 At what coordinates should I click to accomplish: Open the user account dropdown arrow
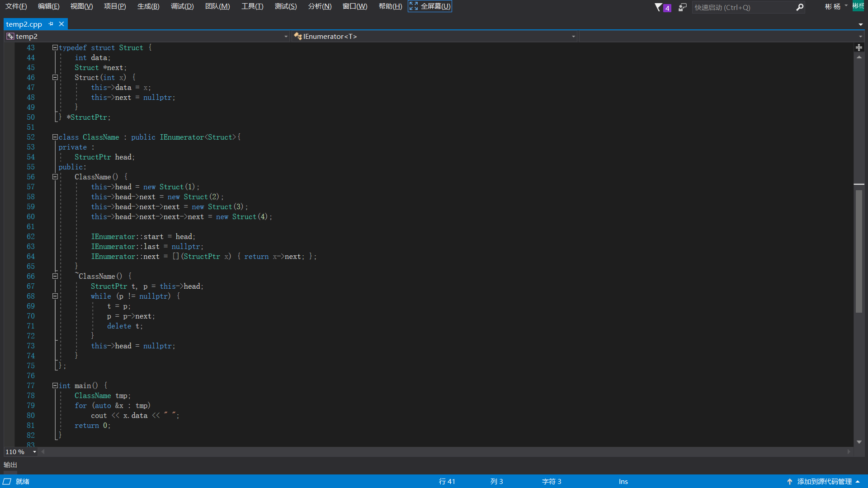(846, 6)
